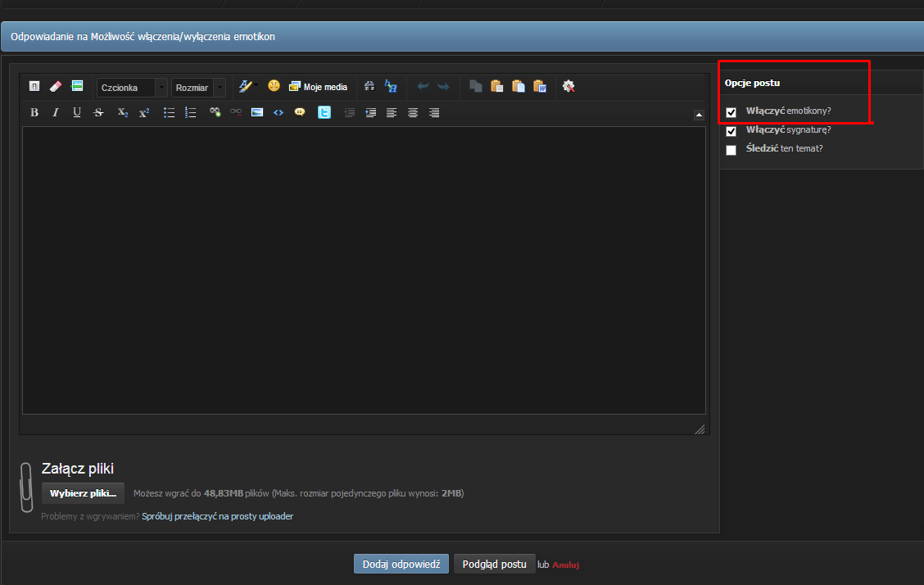Click the Dodaj odpowiedź button
Screen dimensions: 924x585
[401, 564]
